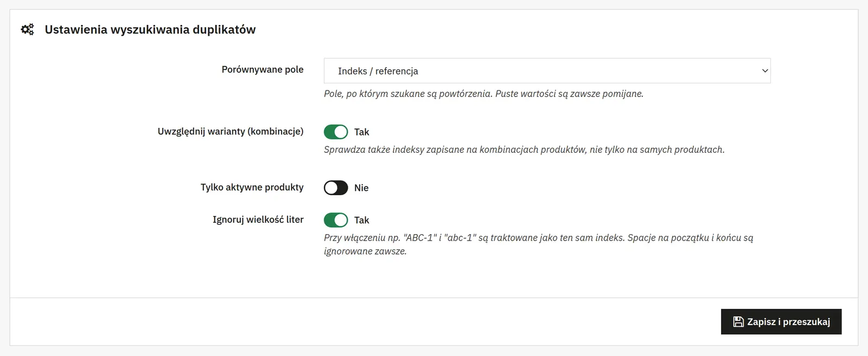
Task: Click the help text starting "Sprawdza także indeksy"
Action: (524, 150)
